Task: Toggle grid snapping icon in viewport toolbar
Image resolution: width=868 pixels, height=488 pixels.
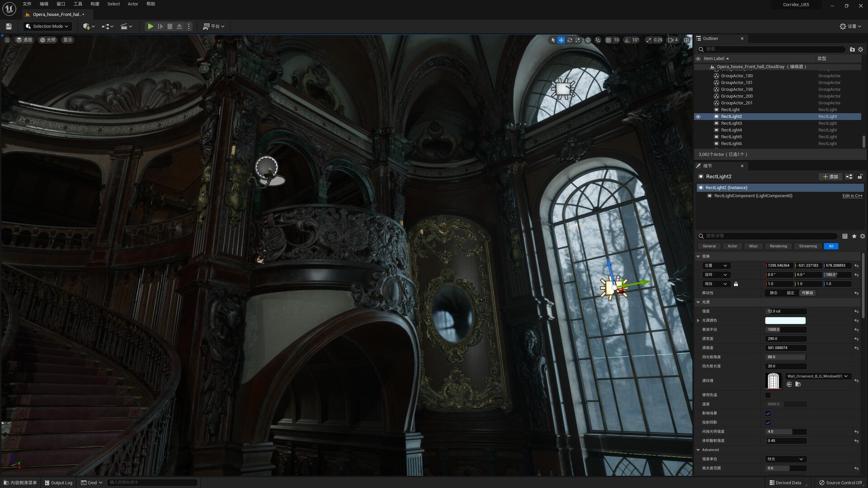Action: [x=609, y=40]
